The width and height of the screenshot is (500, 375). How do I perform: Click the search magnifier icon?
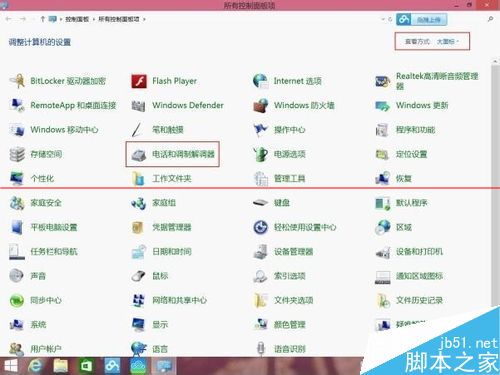click(x=490, y=19)
